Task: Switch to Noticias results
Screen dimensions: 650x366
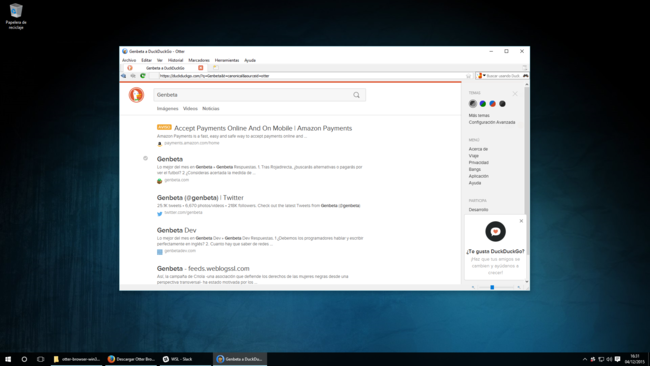Action: [x=211, y=109]
